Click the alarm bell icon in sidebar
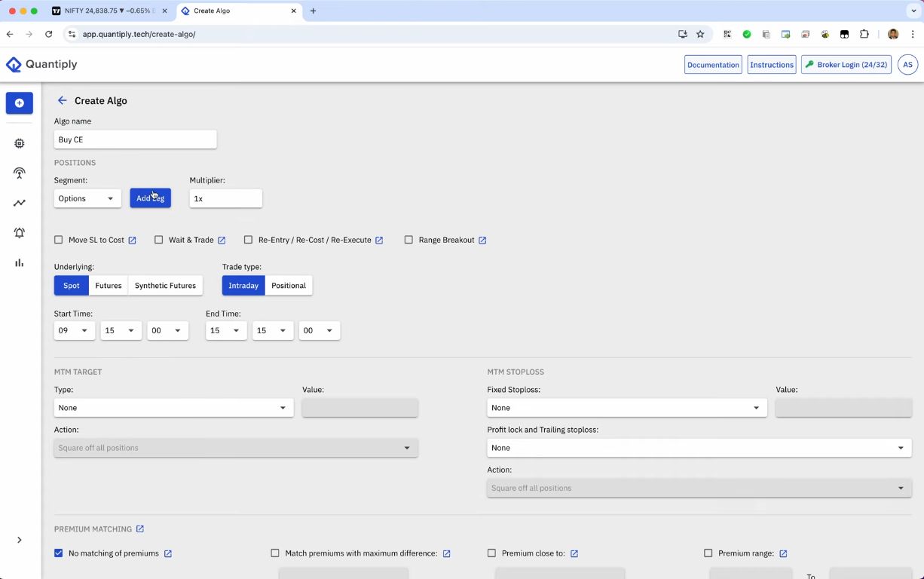 [x=20, y=233]
